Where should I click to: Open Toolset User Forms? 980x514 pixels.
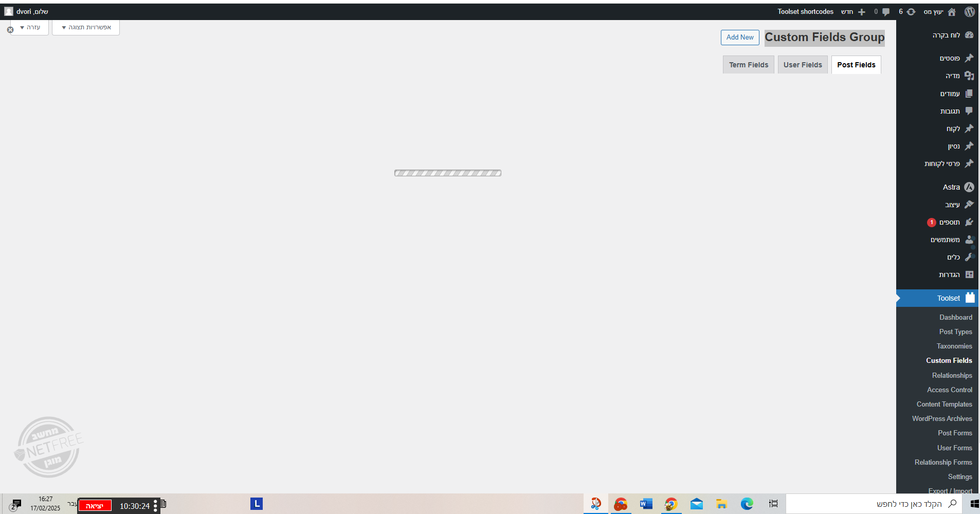coord(954,448)
